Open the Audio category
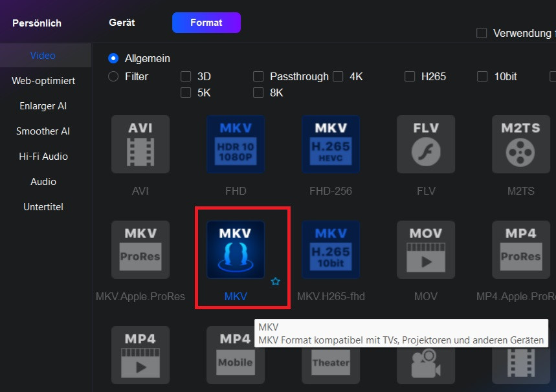Image resolution: width=556 pixels, height=392 pixels. tap(43, 181)
